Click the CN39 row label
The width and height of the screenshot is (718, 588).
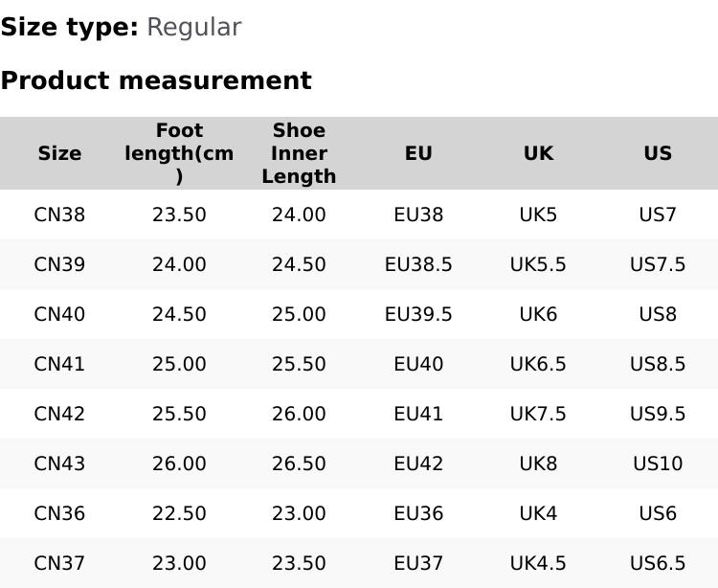[x=59, y=264]
